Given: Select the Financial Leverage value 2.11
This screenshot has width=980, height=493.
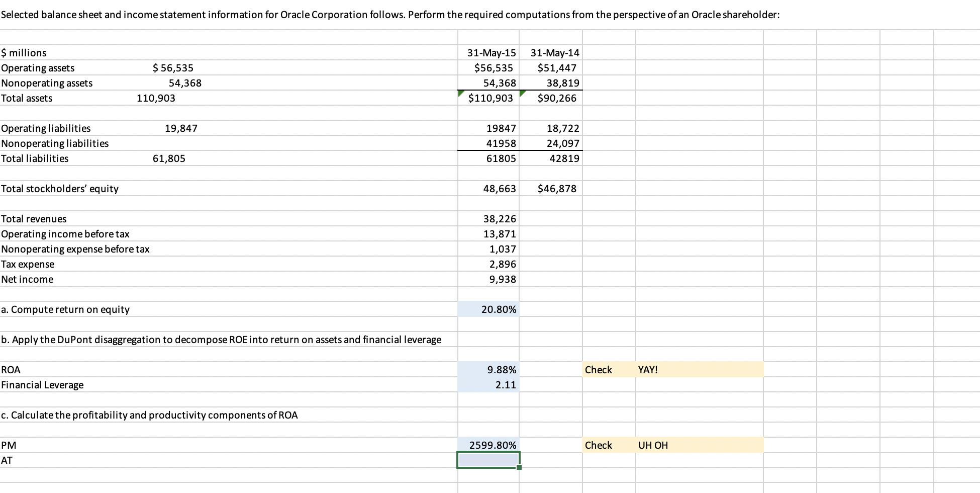Looking at the screenshot, I should (488, 384).
